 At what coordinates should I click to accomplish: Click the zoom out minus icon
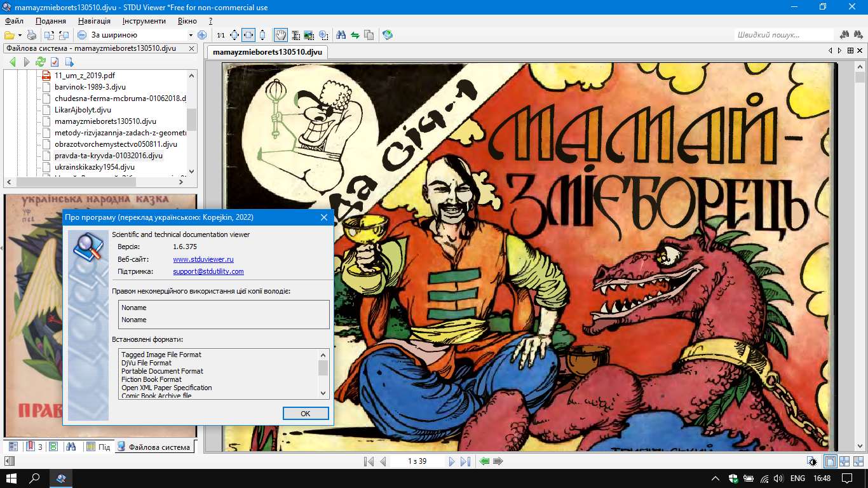point(82,35)
